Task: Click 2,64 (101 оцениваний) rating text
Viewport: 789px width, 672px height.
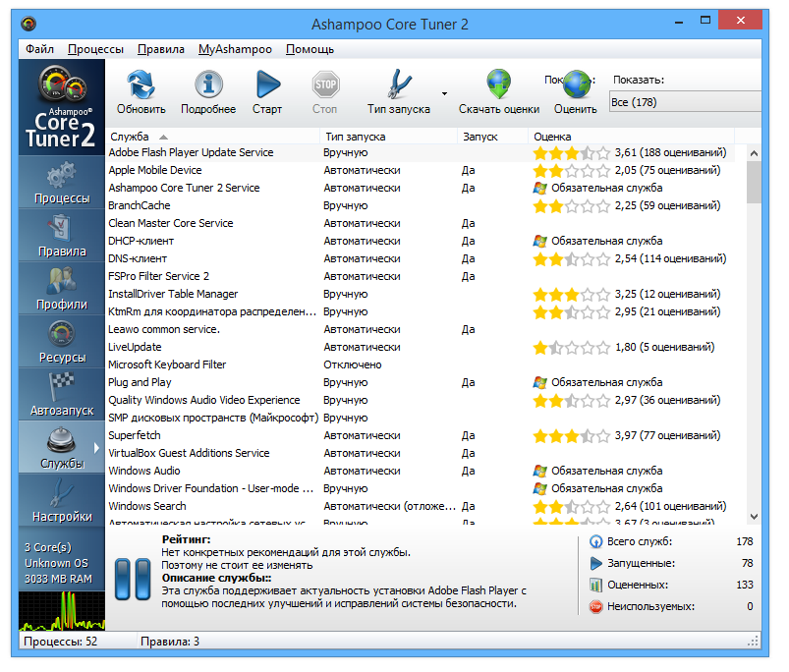Action: point(670,506)
